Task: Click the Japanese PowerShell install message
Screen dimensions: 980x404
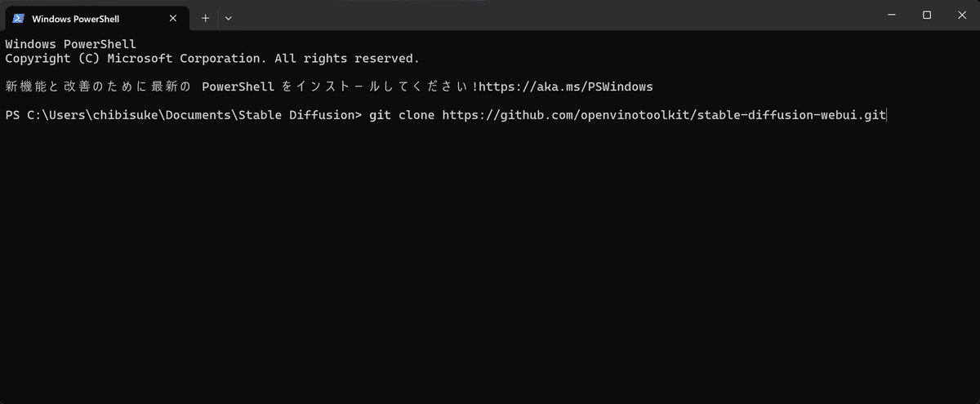Action: point(242,87)
